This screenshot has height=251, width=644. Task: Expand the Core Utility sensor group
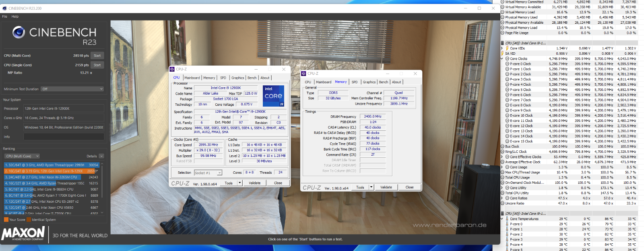pyautogui.click(x=502, y=188)
